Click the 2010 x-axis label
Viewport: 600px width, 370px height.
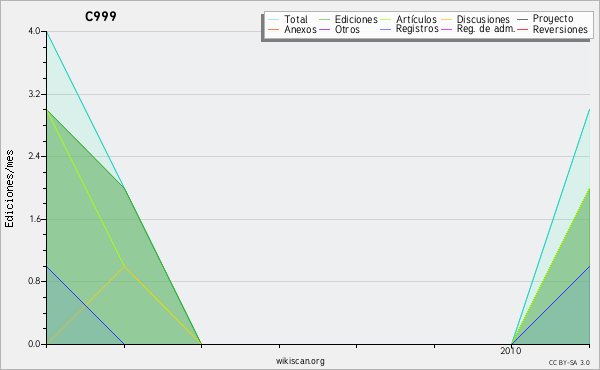pyautogui.click(x=511, y=351)
